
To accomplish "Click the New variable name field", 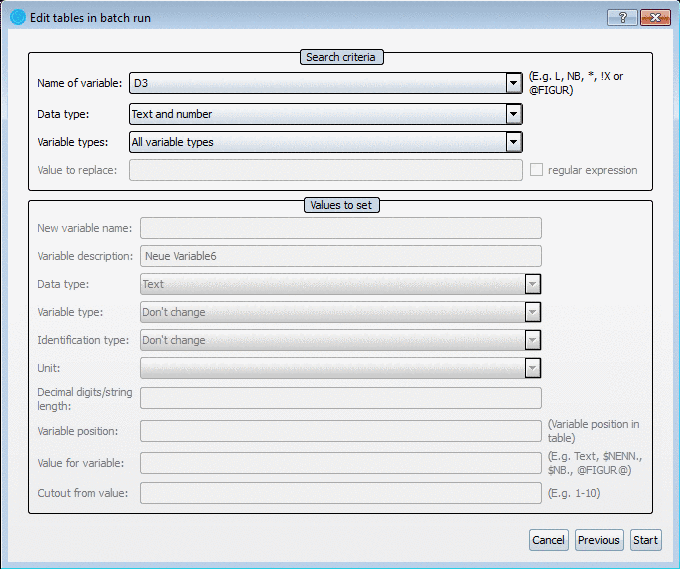I will (340, 228).
